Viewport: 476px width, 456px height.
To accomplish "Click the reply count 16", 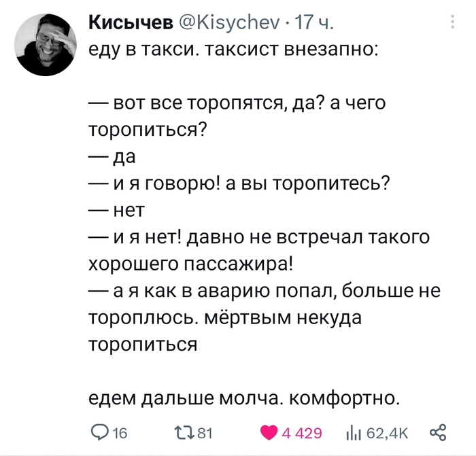I will pos(119,434).
